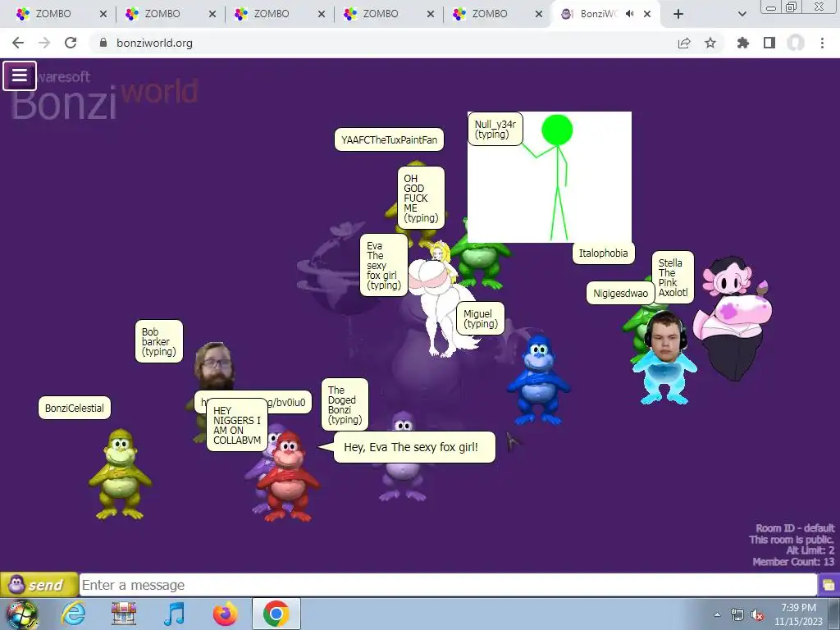Close the BonziWorld browser tab
This screenshot has width=840, height=630.
(x=647, y=14)
